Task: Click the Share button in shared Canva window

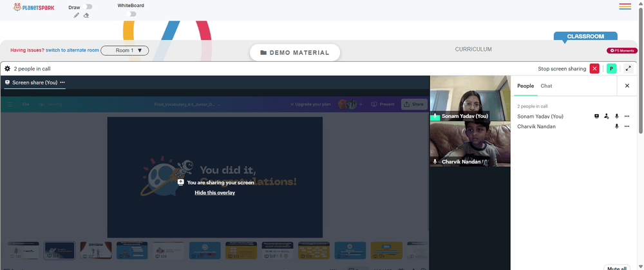Action: (x=414, y=104)
